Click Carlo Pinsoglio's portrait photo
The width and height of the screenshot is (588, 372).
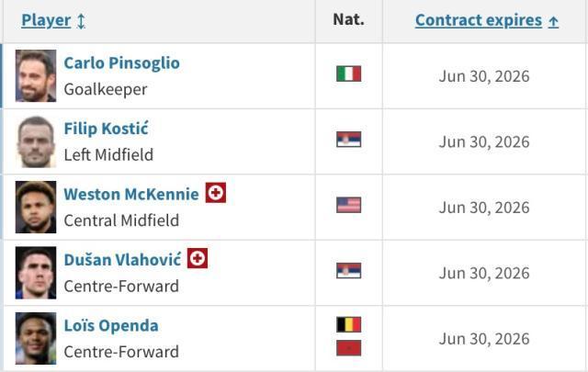[36, 75]
